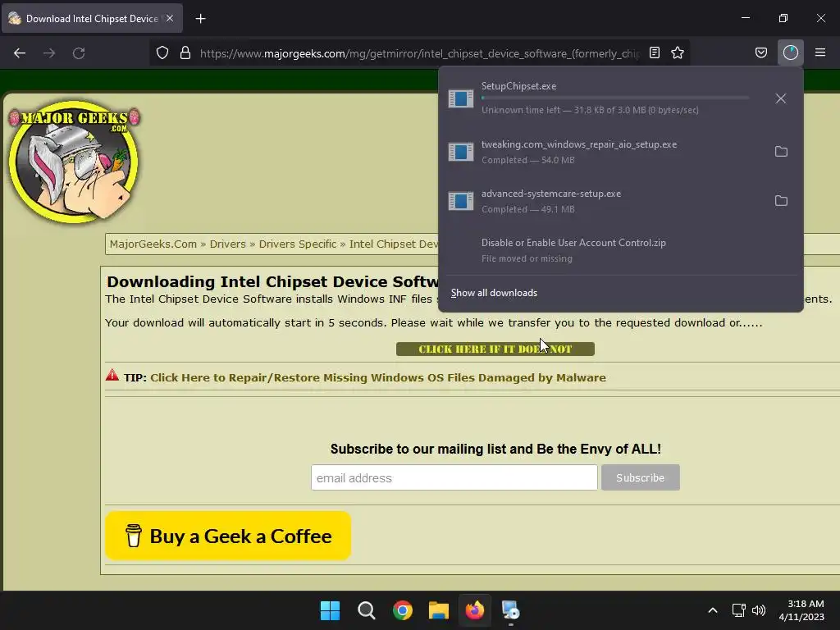840x630 pixels.
Task: Open Show all downloads
Action: click(494, 293)
